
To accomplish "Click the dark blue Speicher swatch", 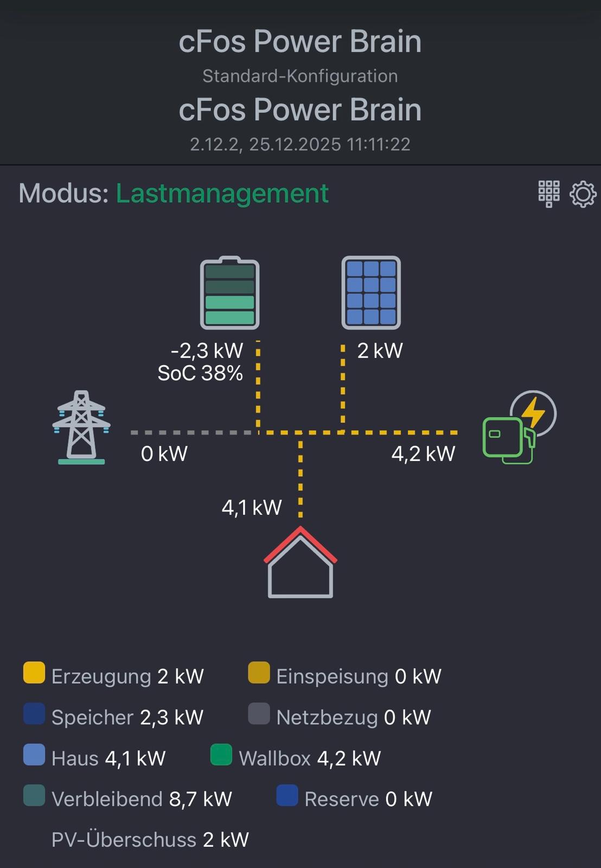I will pos(34,714).
